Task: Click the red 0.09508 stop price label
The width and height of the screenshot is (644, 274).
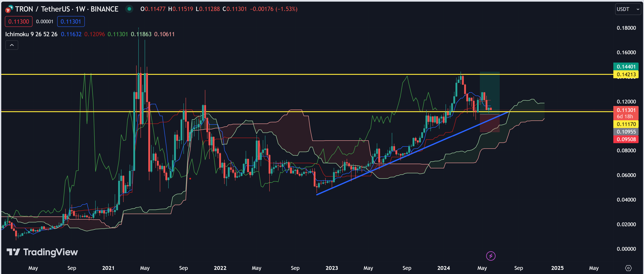Action: point(626,139)
